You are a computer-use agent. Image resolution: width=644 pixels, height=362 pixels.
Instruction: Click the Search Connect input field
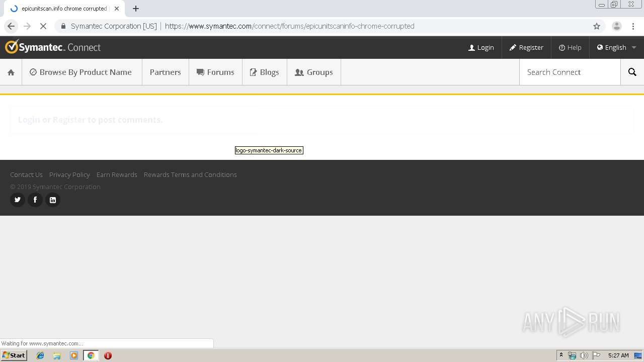tap(570, 72)
